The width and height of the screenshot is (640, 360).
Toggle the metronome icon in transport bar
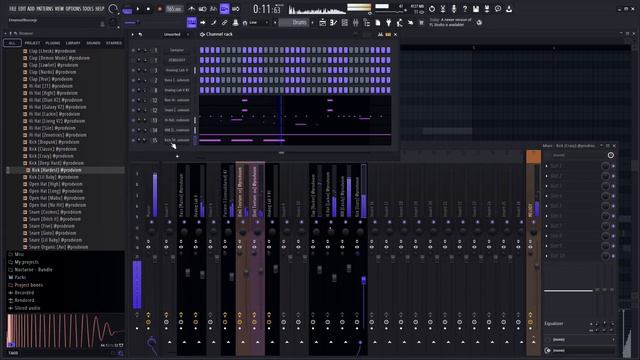[191, 9]
